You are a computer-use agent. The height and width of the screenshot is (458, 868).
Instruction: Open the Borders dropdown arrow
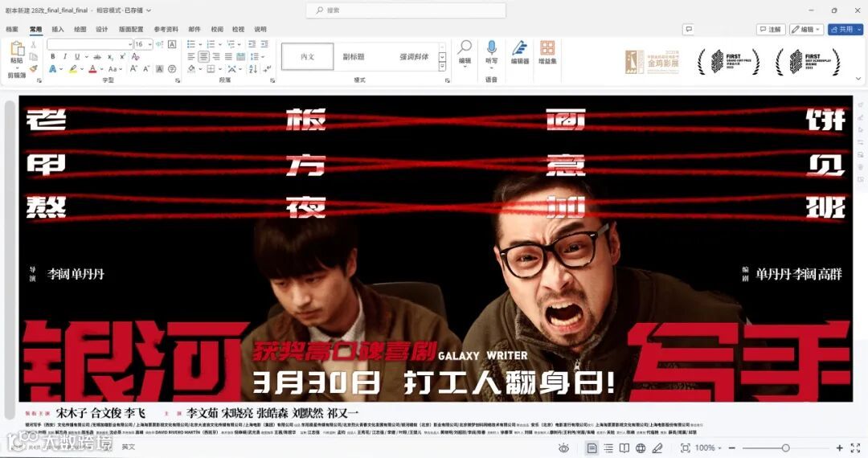219,69
